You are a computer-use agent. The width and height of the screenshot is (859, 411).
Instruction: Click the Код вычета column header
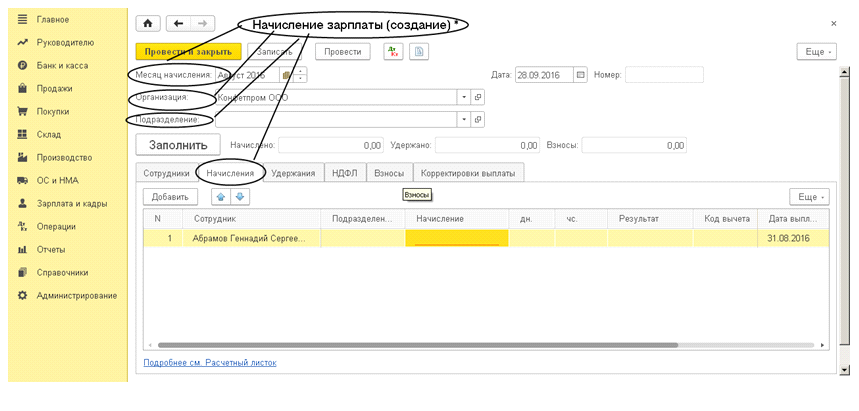click(x=725, y=219)
